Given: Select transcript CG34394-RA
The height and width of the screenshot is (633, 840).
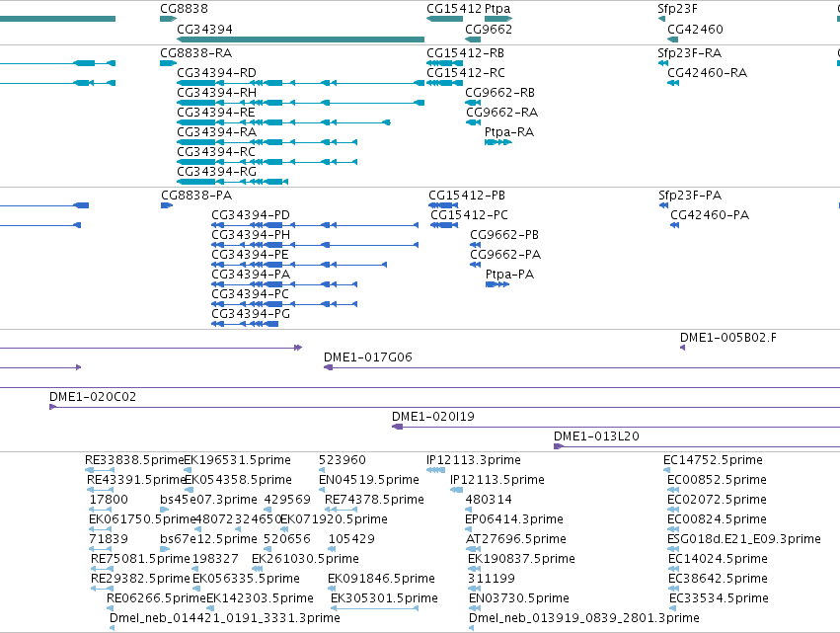Looking at the screenshot, I should click(216, 132).
